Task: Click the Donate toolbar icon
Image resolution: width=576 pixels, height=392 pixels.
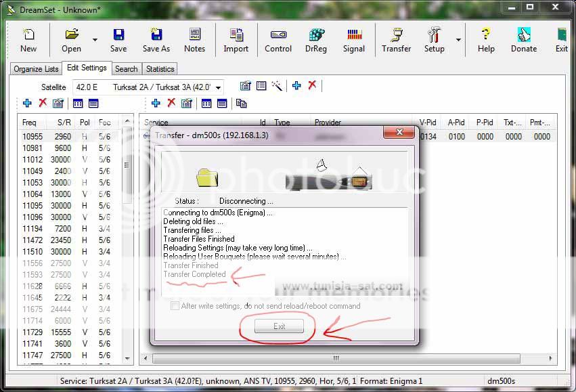Action: click(524, 40)
